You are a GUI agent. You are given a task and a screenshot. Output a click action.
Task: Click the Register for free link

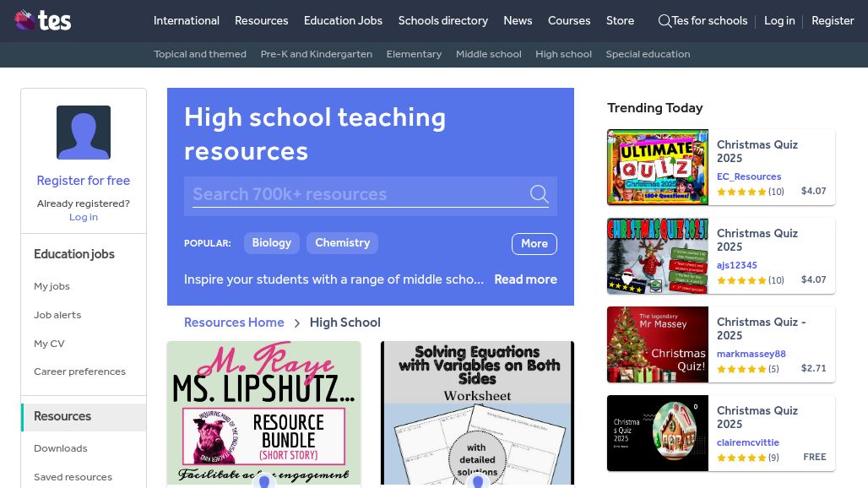coord(83,181)
